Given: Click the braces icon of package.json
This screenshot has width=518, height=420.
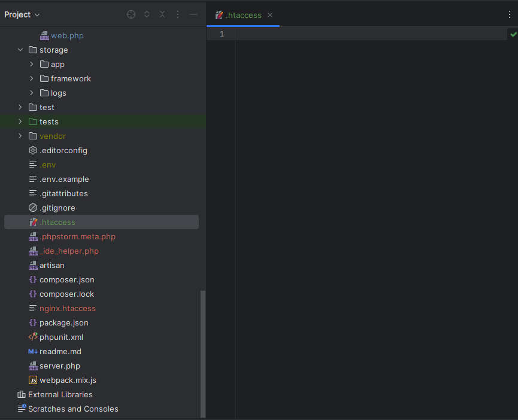Looking at the screenshot, I should click(x=33, y=322).
